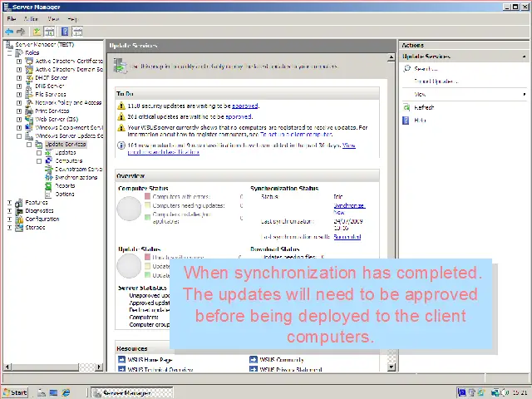
Task: Open the WSUS Community arrow icon
Action: tap(253, 359)
